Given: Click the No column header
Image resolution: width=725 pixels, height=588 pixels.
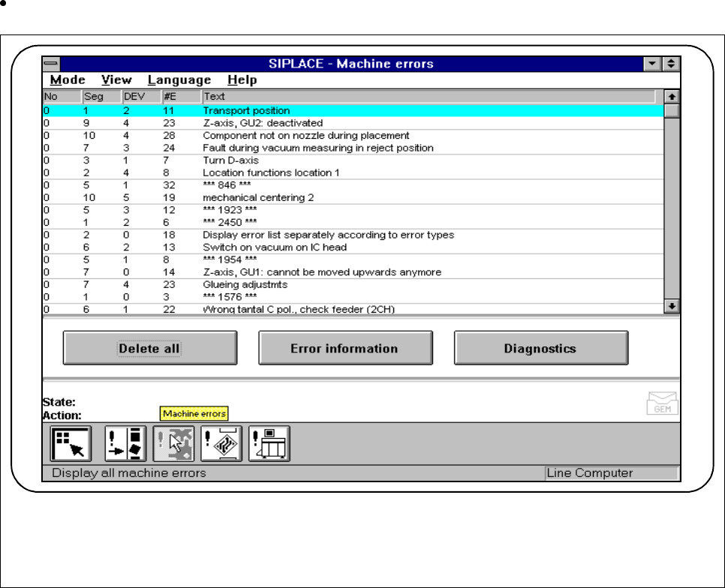Looking at the screenshot, I should coord(62,97).
